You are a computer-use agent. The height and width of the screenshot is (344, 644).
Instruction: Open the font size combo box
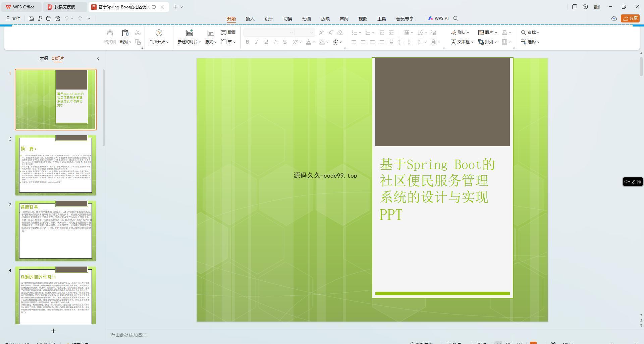click(x=305, y=33)
